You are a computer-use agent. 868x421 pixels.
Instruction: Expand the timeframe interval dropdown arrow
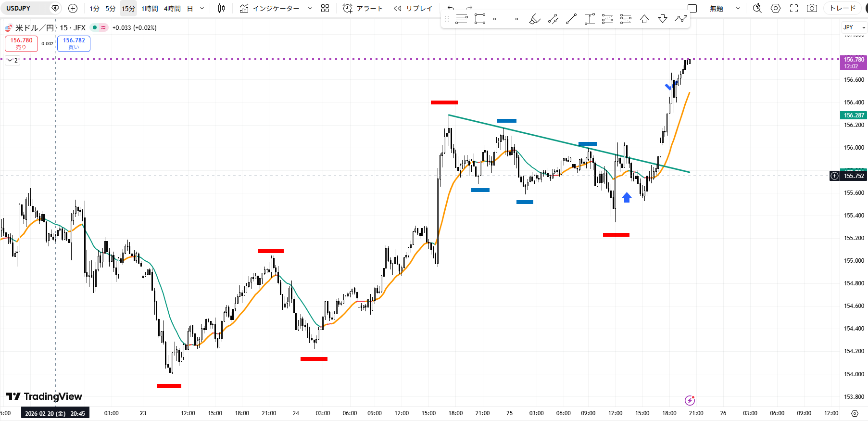pyautogui.click(x=202, y=8)
